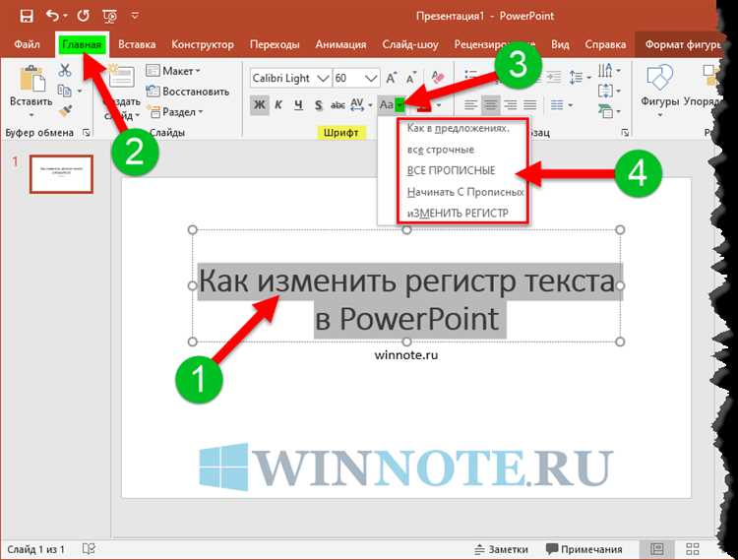Open the Примечания comments pane
Image resolution: width=738 pixels, height=560 pixels.
[584, 549]
